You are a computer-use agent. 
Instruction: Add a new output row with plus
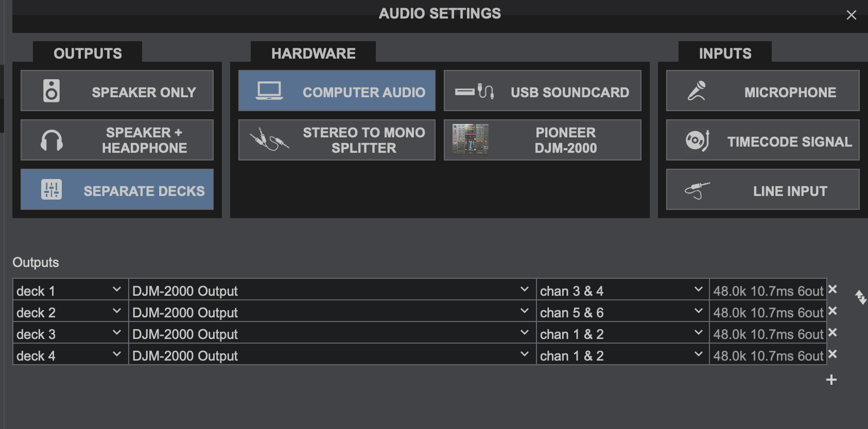tap(831, 380)
